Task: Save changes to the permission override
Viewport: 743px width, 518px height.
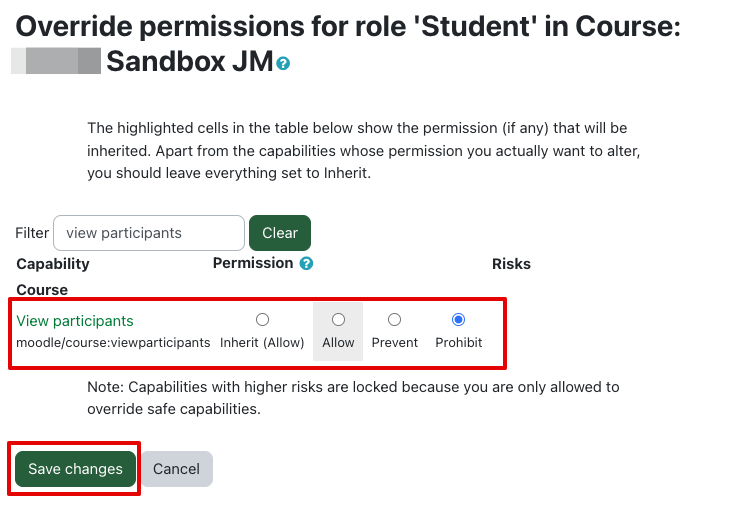Action: (75, 469)
